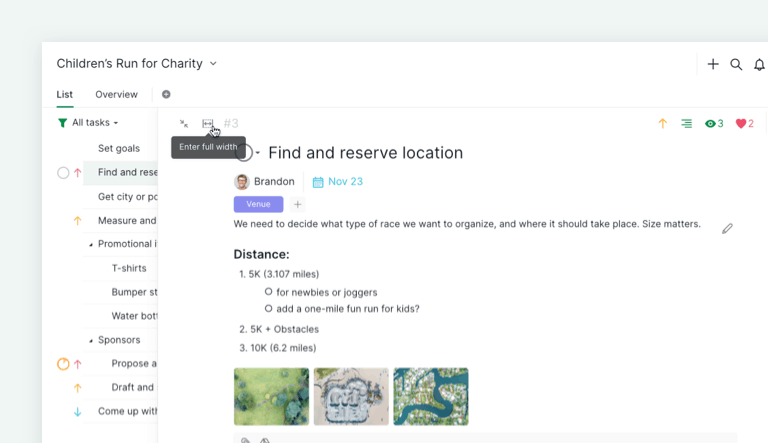The height and width of the screenshot is (443, 768).
Task: Collapse the Promotional items group
Action: coord(91,245)
